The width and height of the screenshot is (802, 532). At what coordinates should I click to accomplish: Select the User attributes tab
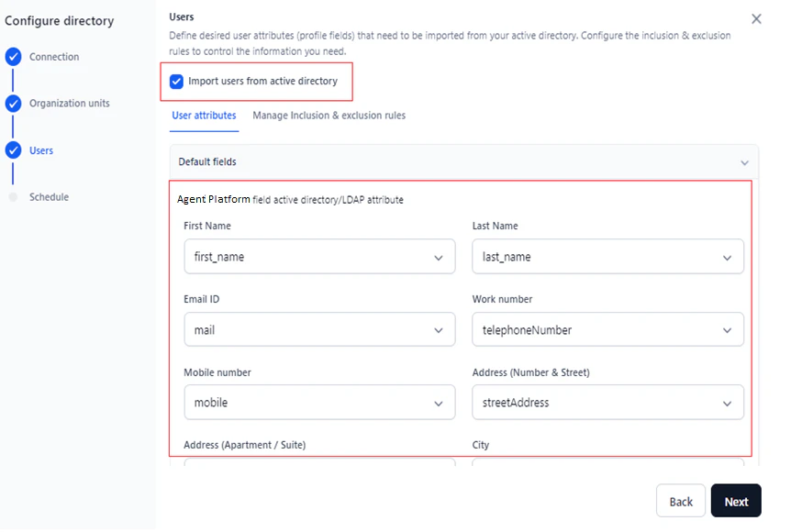(202, 116)
